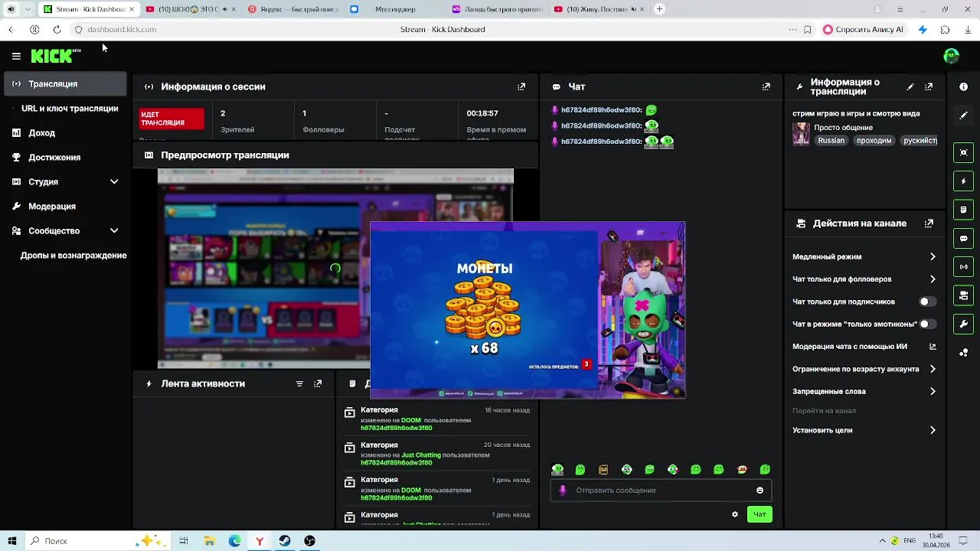This screenshot has height=551, width=980.
Task: Open Ограничение по возрасту аккаунта arrow
Action: coord(933,369)
